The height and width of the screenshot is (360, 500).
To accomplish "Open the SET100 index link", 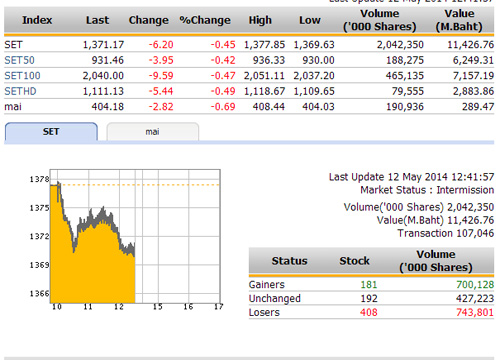I will [x=22, y=76].
